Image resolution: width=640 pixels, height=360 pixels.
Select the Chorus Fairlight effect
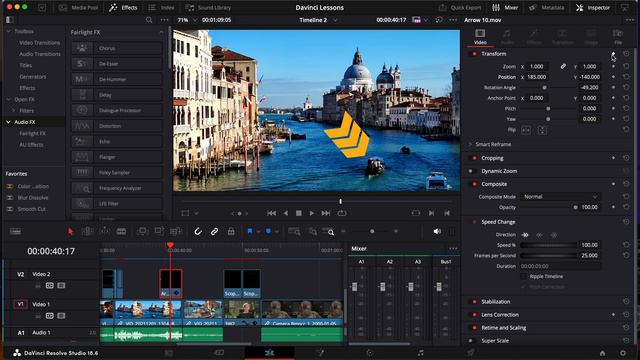coord(117,48)
